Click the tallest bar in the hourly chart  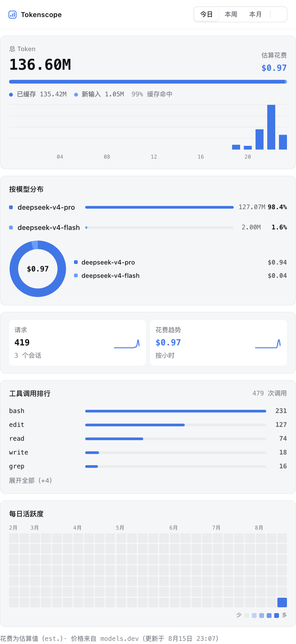271,127
